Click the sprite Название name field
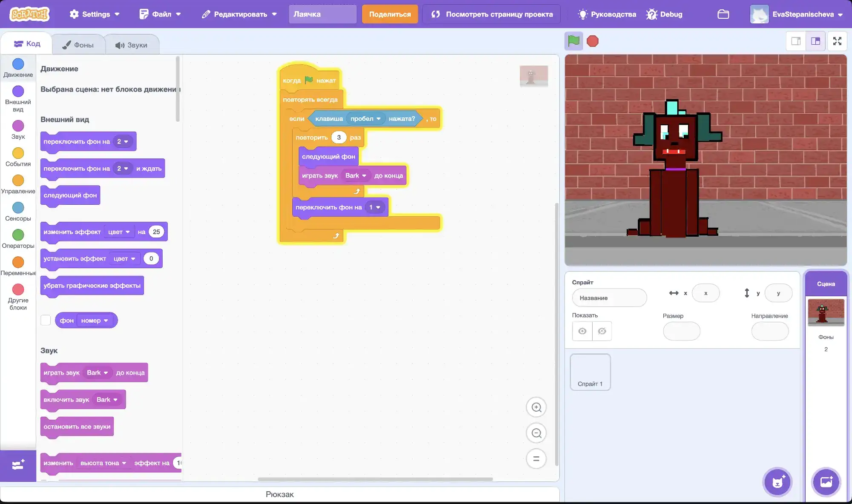 [x=609, y=298]
